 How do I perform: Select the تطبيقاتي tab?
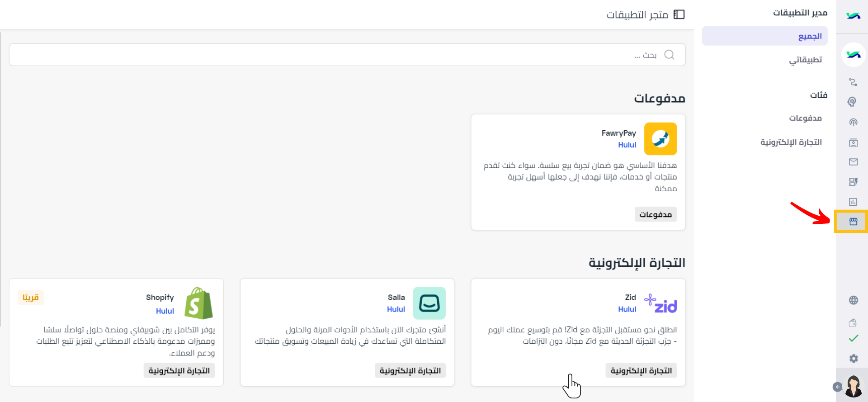coord(806,60)
